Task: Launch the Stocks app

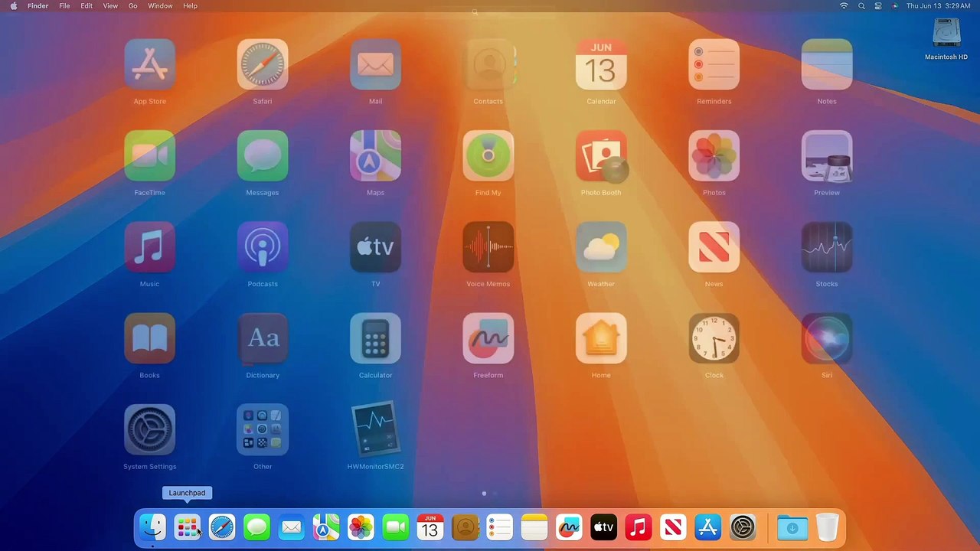Action: pyautogui.click(x=827, y=247)
